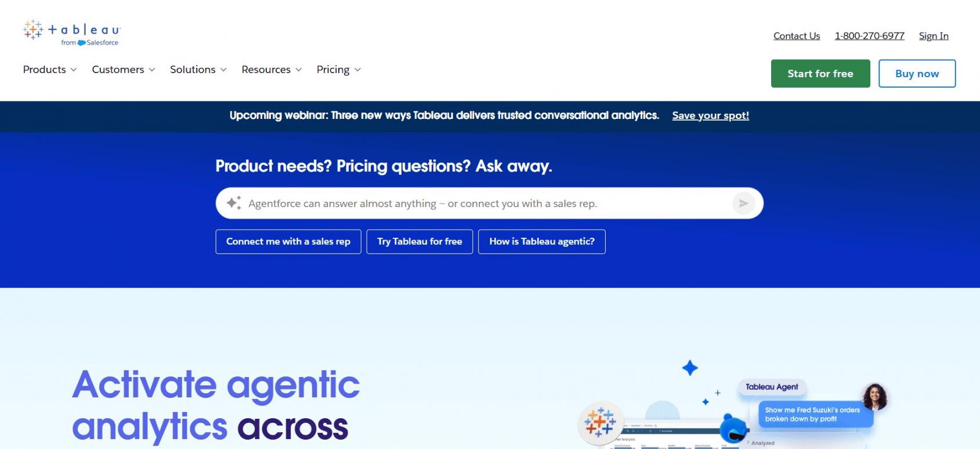This screenshot has height=449, width=980.
Task: Expand the Customers dropdown chevron
Action: point(152,70)
